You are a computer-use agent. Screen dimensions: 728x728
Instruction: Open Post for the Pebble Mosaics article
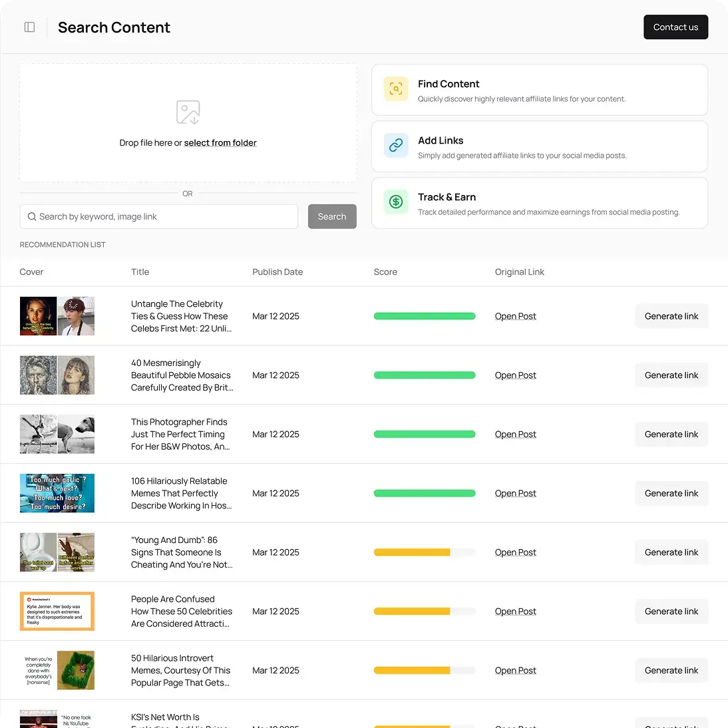515,375
